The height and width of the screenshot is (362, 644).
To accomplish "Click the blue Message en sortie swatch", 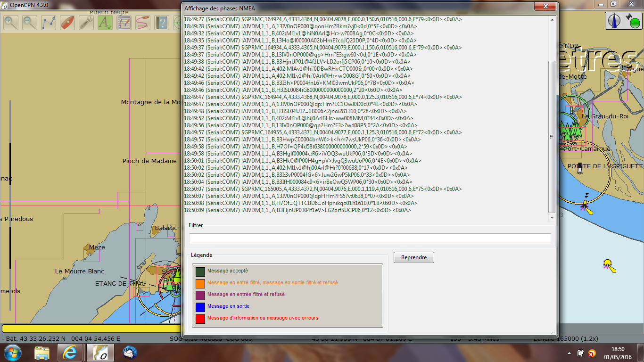I will tap(200, 307).
